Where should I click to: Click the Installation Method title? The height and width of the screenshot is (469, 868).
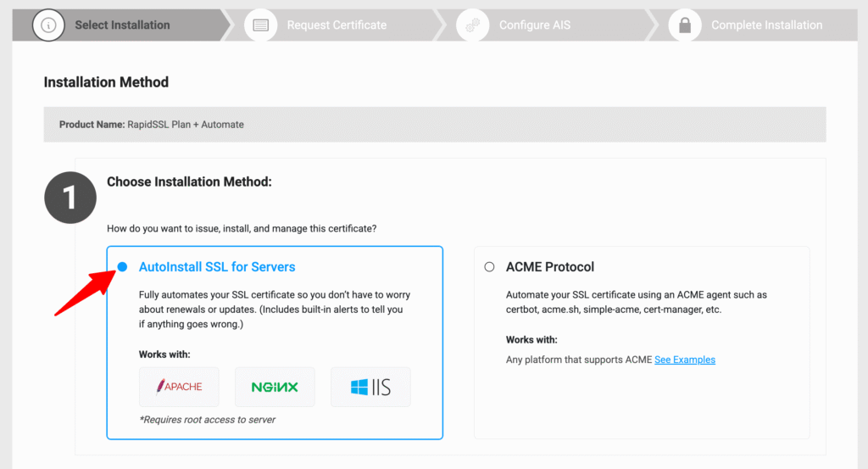coord(106,82)
